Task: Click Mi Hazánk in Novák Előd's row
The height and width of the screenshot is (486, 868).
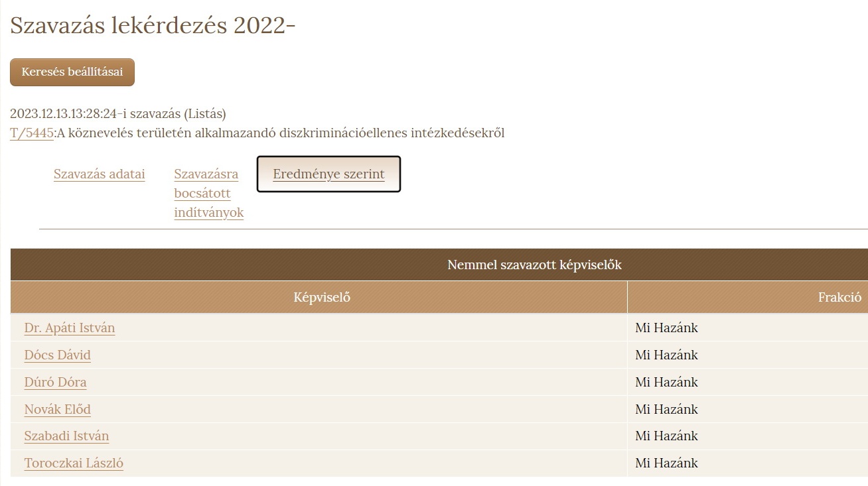Action: pyautogui.click(x=666, y=410)
